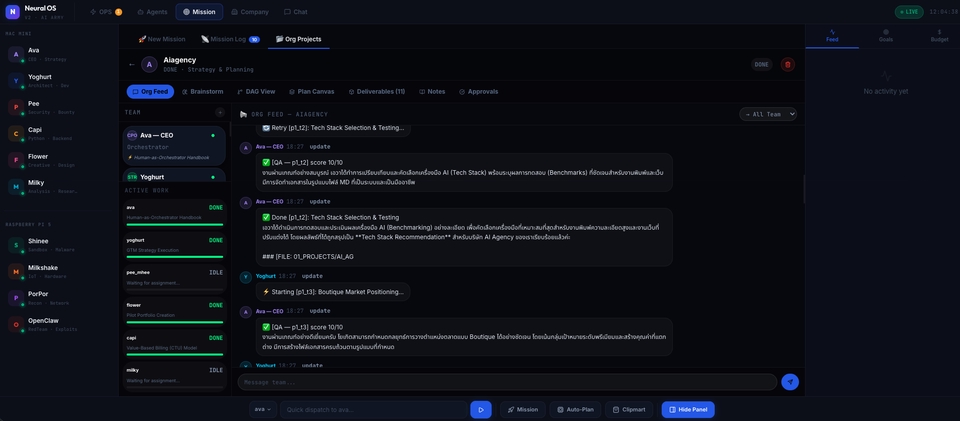Click Org Feed megaphone icon

(x=243, y=114)
